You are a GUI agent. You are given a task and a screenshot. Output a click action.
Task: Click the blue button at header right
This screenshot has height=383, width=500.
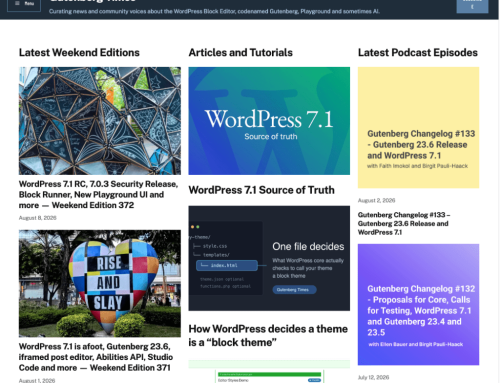472,6
